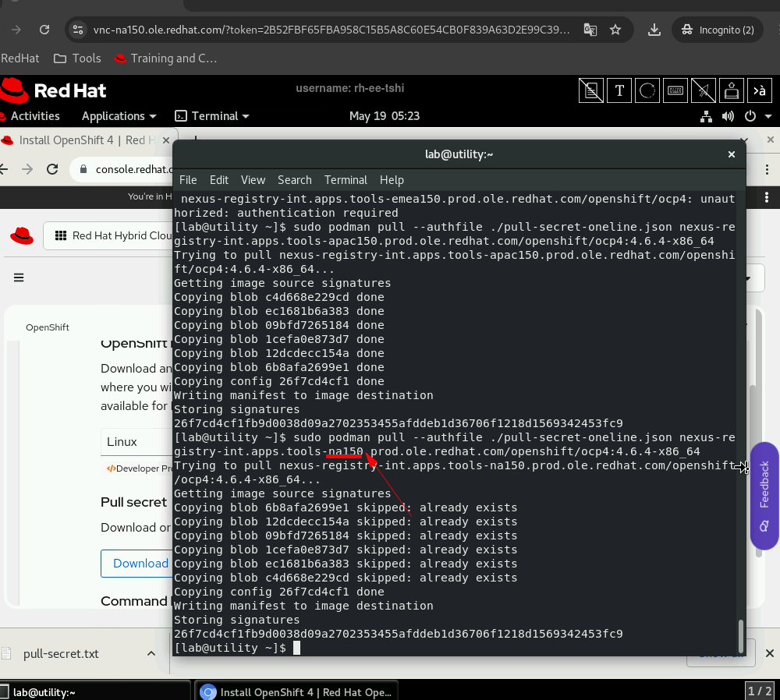The height and width of the screenshot is (700, 780).
Task: Open the Chrome downloads icon
Action: pos(654,30)
